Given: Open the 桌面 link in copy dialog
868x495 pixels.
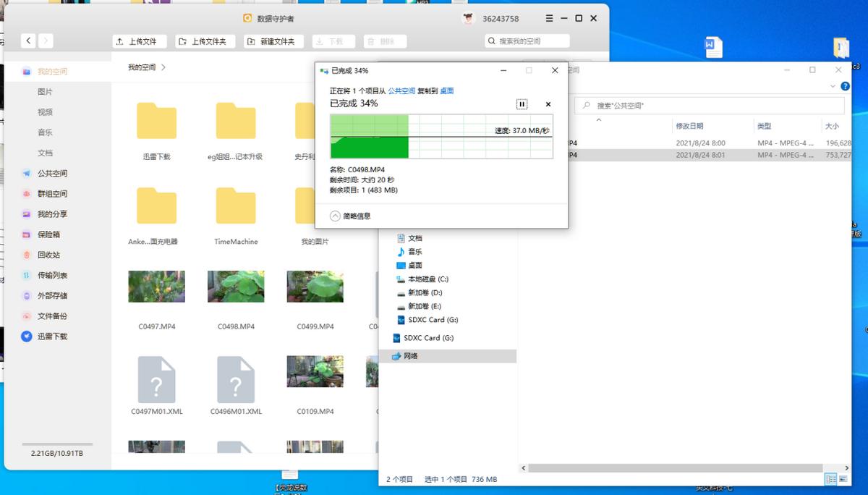Looking at the screenshot, I should (x=446, y=90).
